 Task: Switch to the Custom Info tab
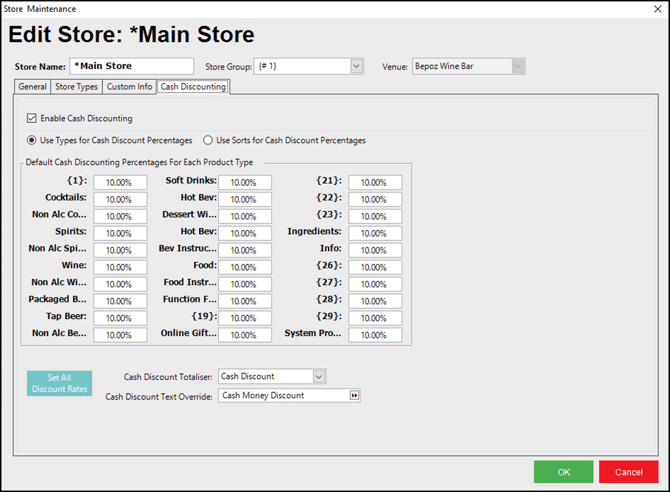pyautogui.click(x=130, y=87)
